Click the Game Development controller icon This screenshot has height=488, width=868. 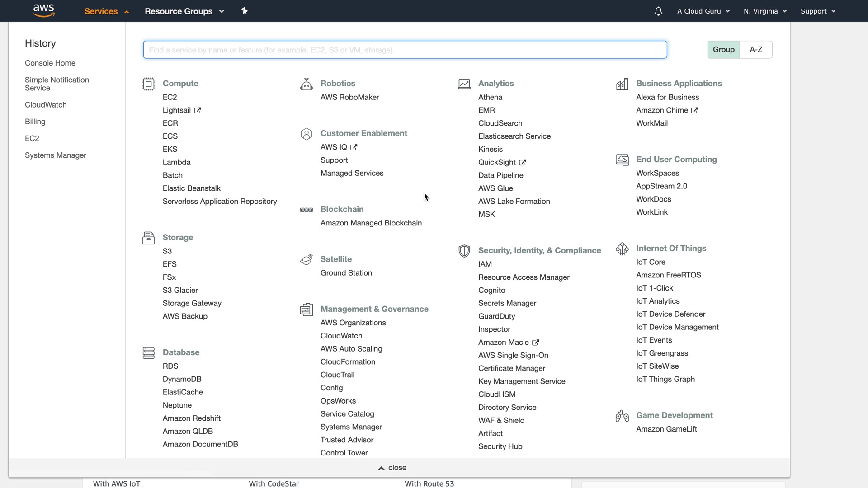pyautogui.click(x=622, y=416)
